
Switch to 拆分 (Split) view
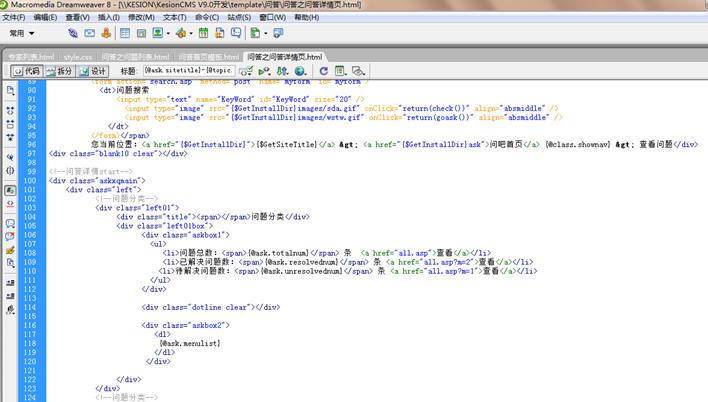point(60,71)
